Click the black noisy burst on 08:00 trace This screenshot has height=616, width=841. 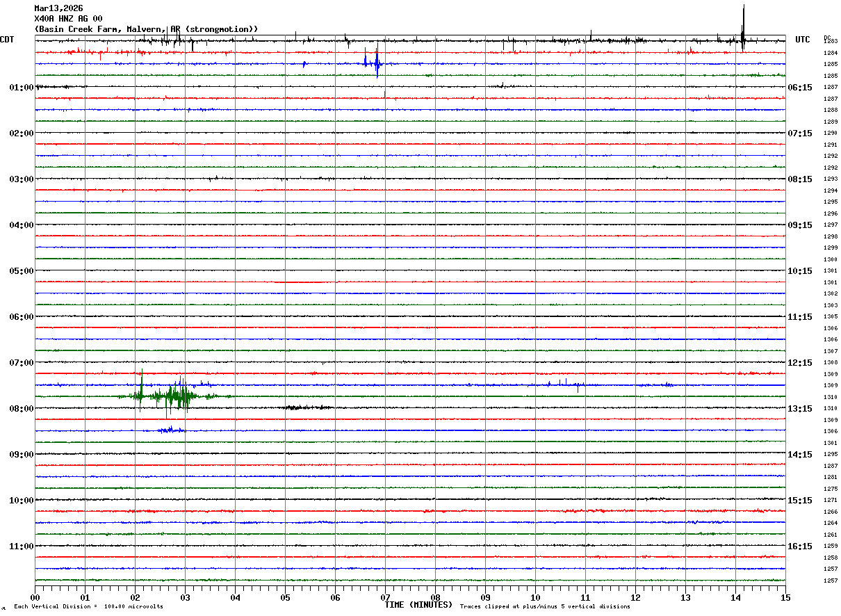pyautogui.click(x=308, y=407)
